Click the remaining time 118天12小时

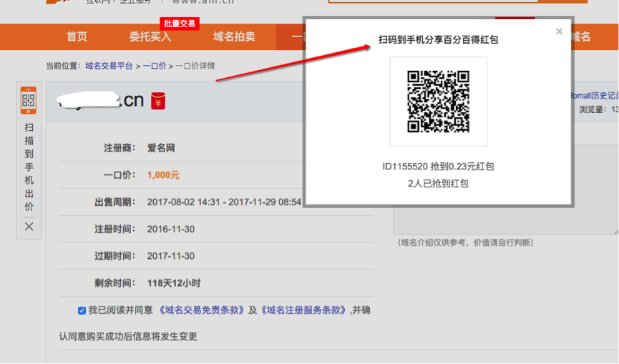point(174,283)
